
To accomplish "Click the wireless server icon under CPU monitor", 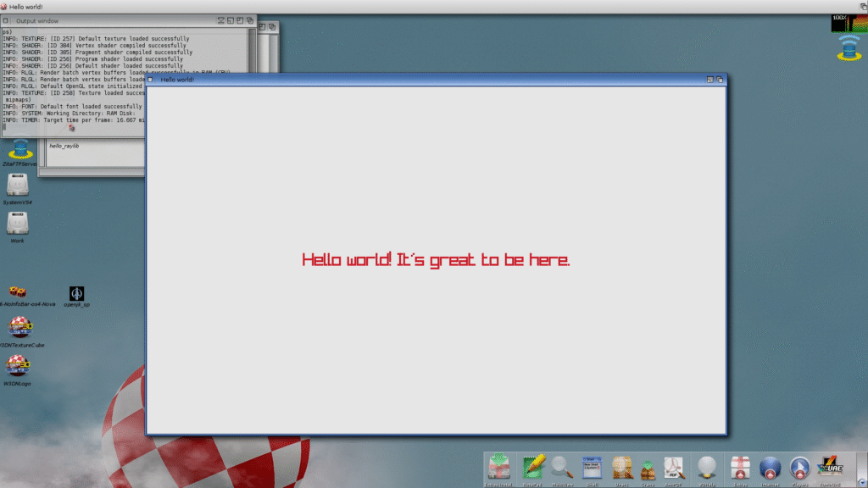I will pos(849,48).
